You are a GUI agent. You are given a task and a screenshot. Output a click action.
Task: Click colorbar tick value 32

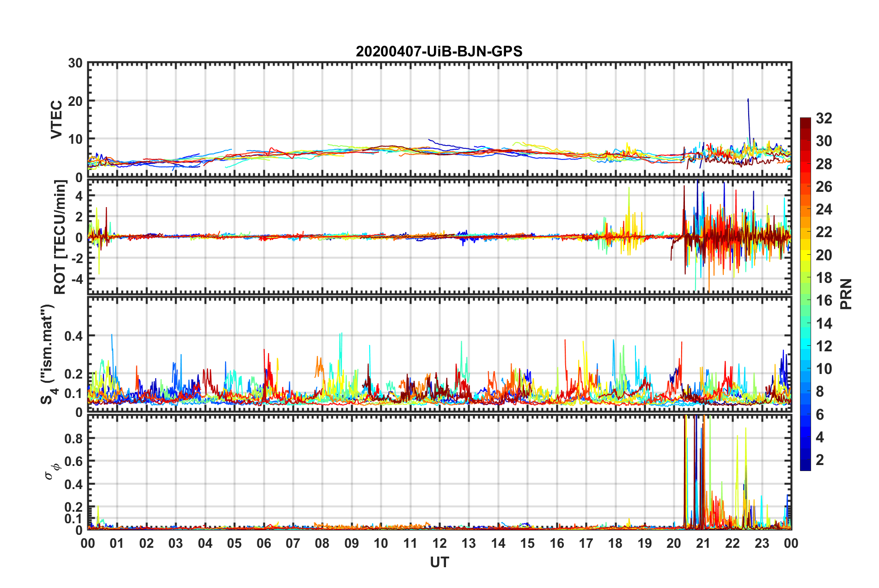[x=824, y=118]
